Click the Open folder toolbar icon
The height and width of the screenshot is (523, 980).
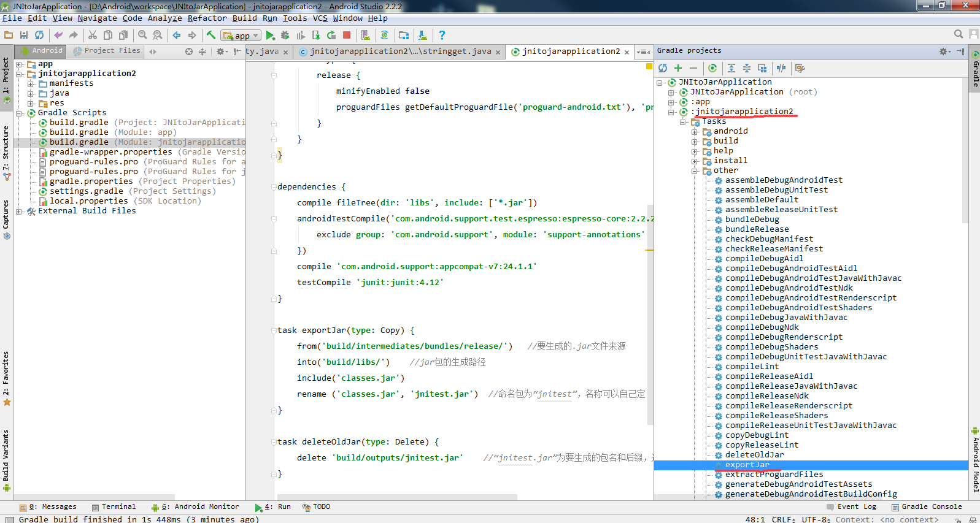9,35
